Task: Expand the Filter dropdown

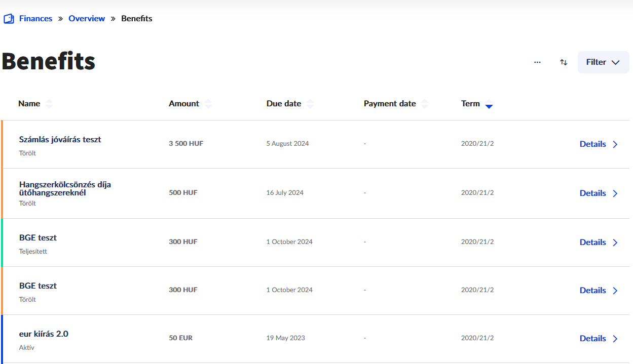Action: click(603, 62)
